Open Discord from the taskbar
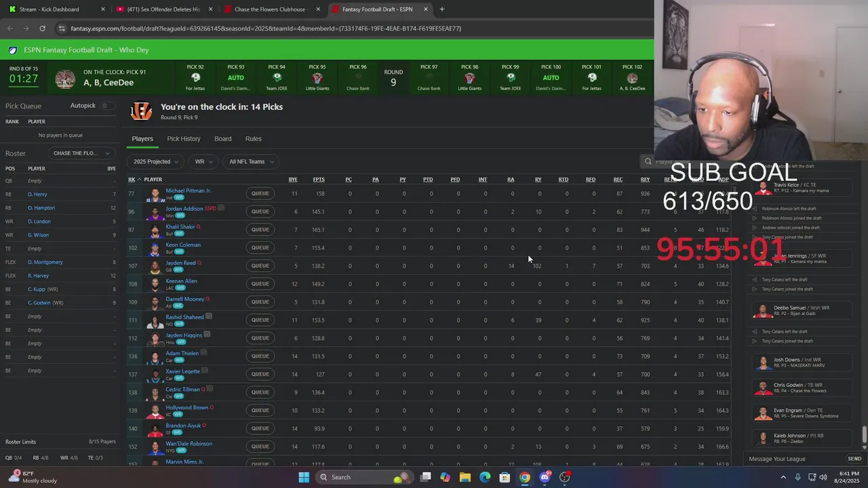 click(x=545, y=477)
